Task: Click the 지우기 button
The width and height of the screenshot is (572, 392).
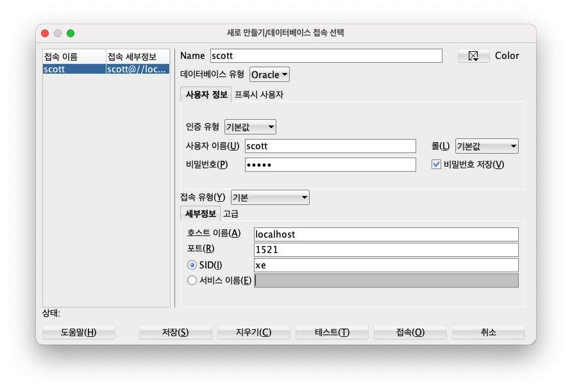Action: tap(254, 332)
